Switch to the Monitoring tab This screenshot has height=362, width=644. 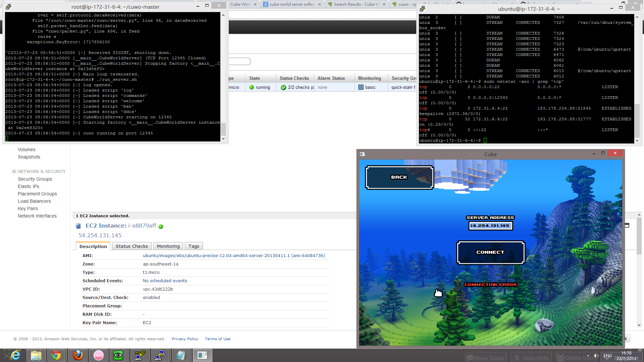pyautogui.click(x=168, y=246)
